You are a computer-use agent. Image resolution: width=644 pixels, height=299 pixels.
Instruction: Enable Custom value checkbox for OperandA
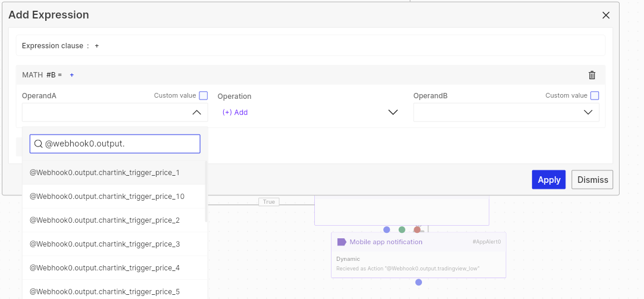204,96
